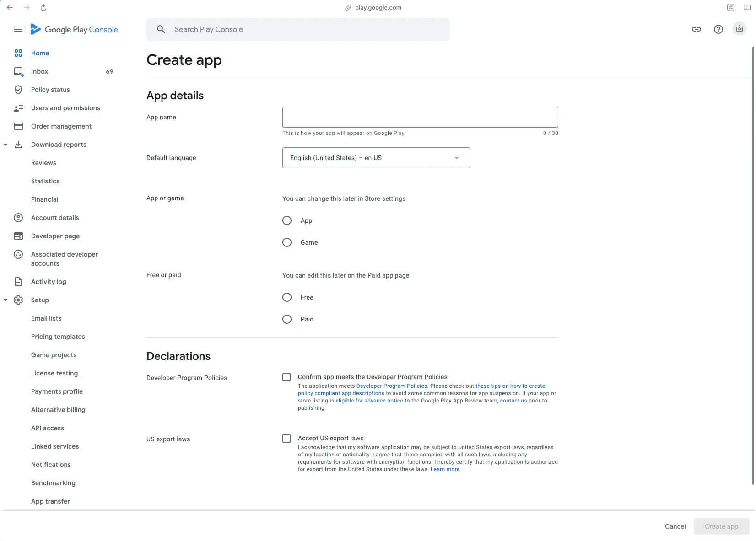Click the Order management card icon
The image size is (756, 541).
(18, 126)
